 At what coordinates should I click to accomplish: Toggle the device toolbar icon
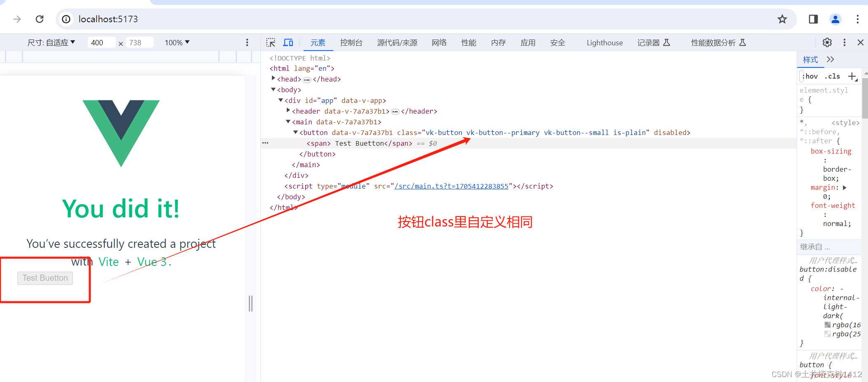[x=288, y=42]
